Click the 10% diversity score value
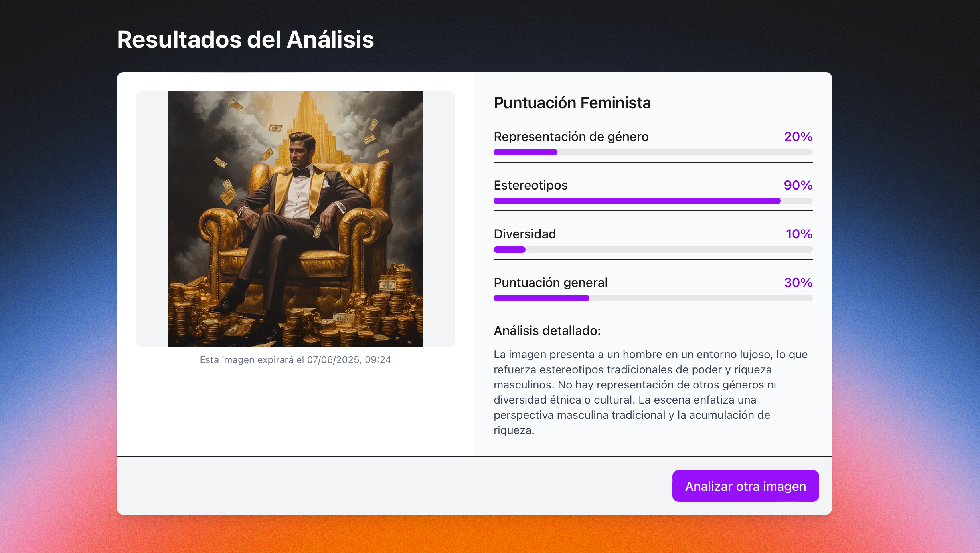The width and height of the screenshot is (980, 553). [799, 234]
